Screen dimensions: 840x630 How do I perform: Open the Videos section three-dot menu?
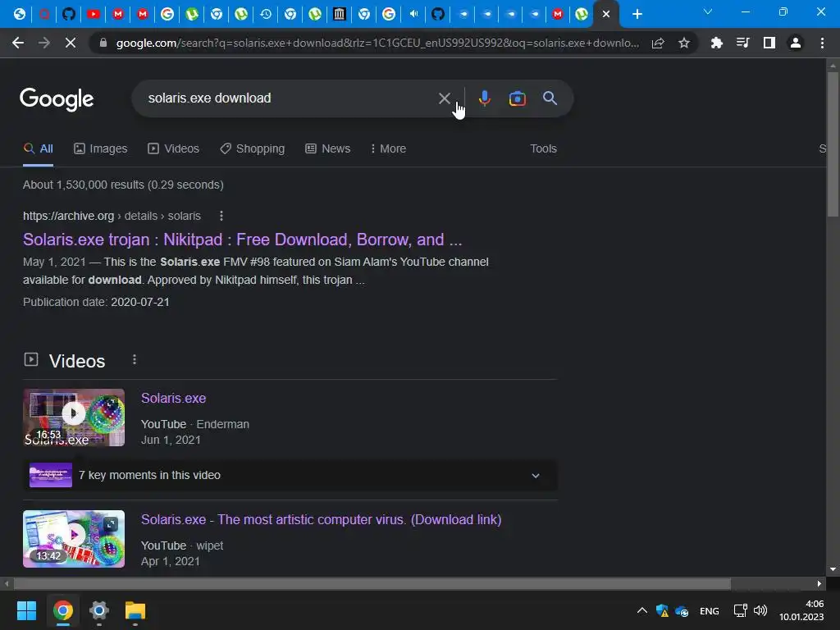coord(135,360)
